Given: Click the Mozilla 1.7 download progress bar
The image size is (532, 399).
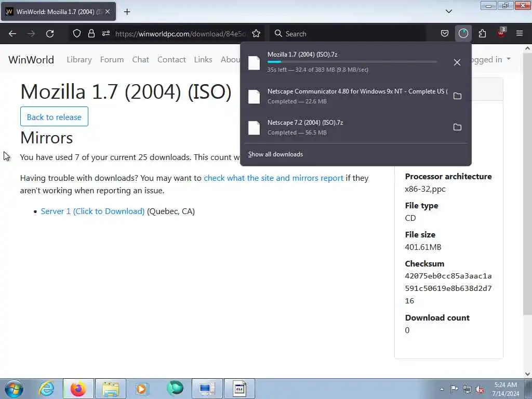Looking at the screenshot, I should coord(352,62).
